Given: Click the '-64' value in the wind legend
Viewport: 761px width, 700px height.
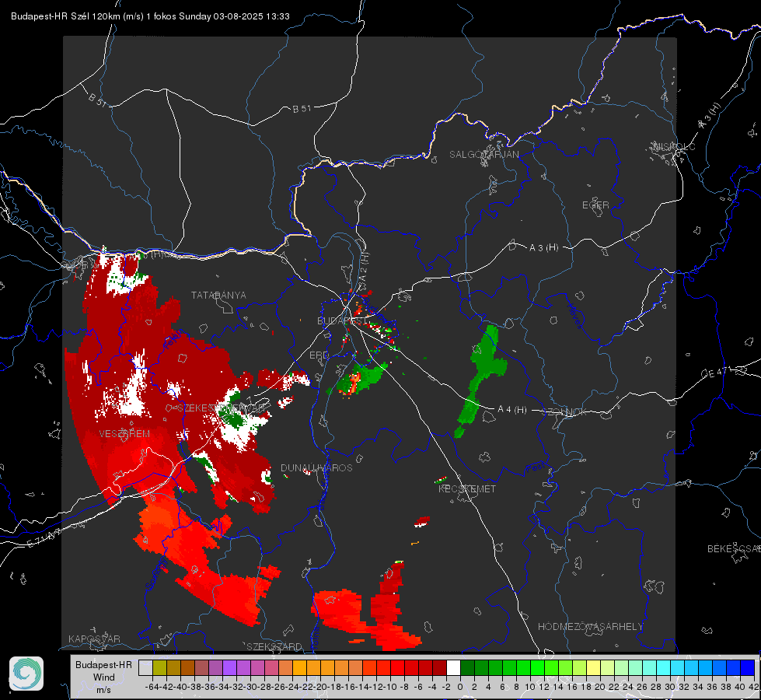Looking at the screenshot, I should point(153,687).
